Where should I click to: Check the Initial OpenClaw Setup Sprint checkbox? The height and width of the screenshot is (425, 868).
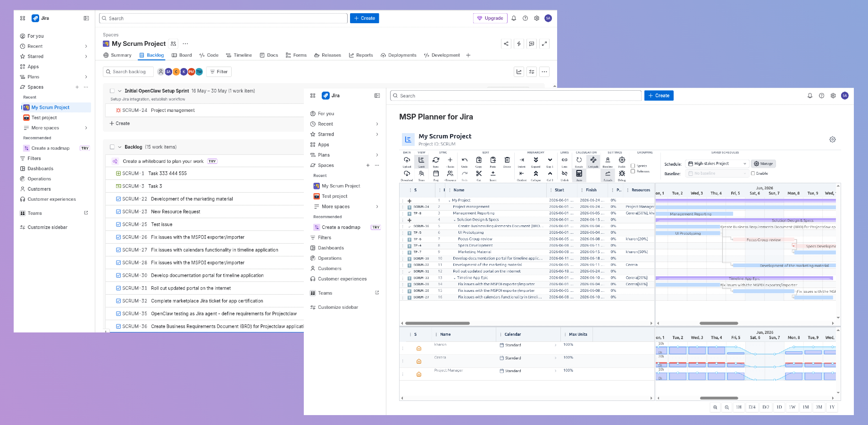point(112,91)
